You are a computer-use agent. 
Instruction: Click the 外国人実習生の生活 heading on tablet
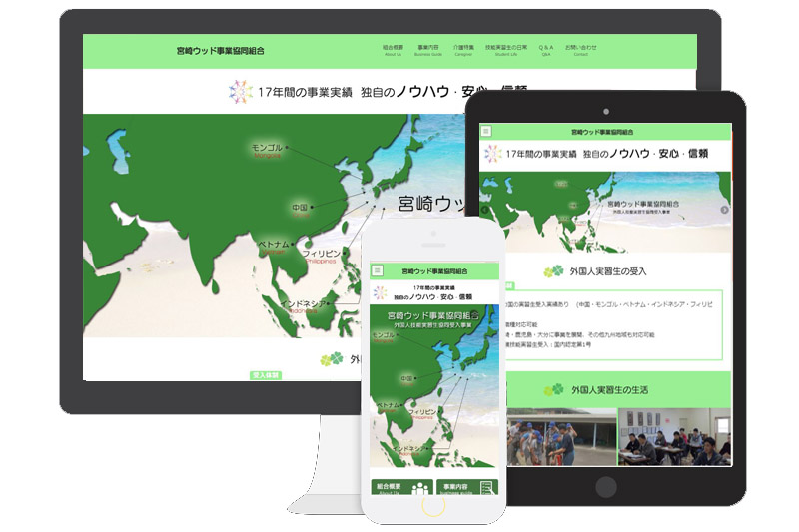(609, 390)
